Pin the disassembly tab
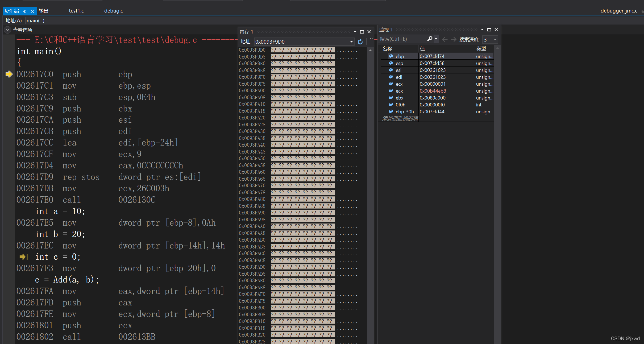This screenshot has width=644, height=344. tap(25, 11)
